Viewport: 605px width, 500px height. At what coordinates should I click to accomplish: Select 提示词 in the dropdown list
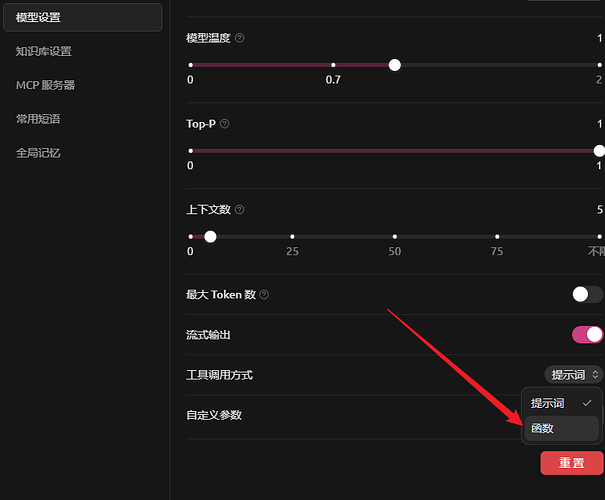[x=561, y=403]
